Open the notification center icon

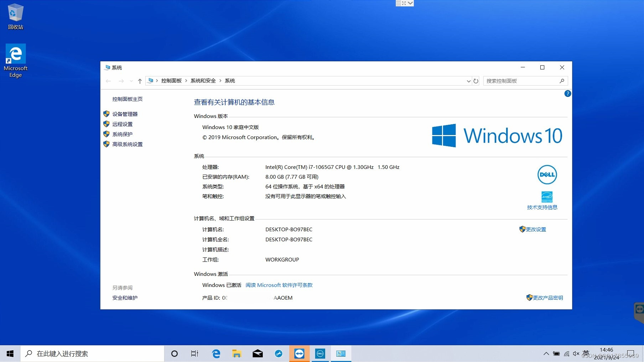tap(631, 354)
